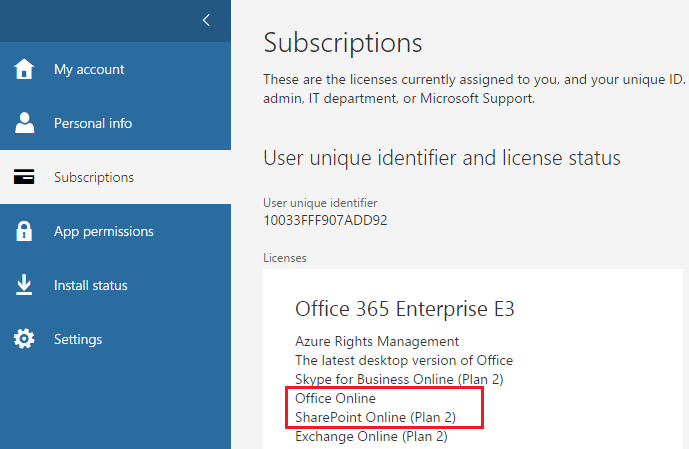Screen dimensions: 689x449
Task: Click the card icon beside Subscriptions
Action: (24, 177)
